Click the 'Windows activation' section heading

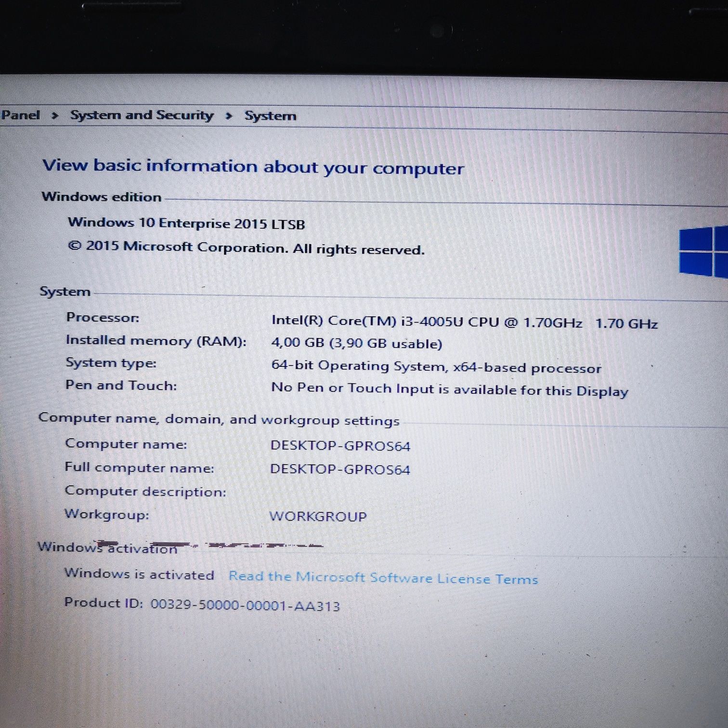coord(107,548)
